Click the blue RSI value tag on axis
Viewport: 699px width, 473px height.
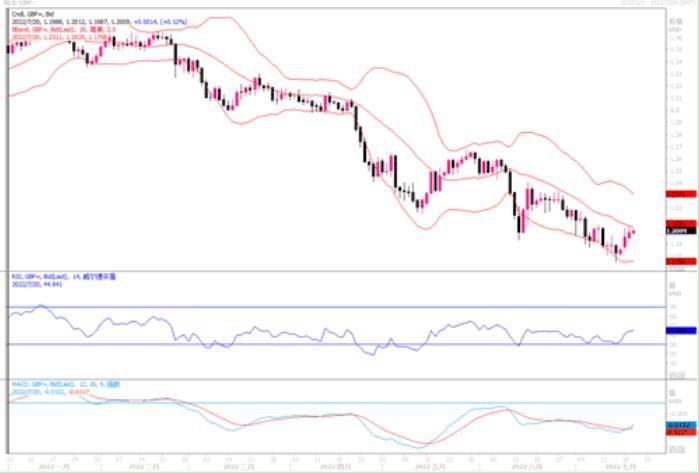681,331
